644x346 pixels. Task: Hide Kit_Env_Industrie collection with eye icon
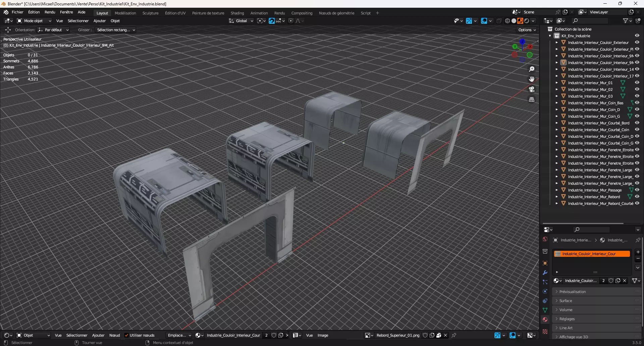coord(637,36)
